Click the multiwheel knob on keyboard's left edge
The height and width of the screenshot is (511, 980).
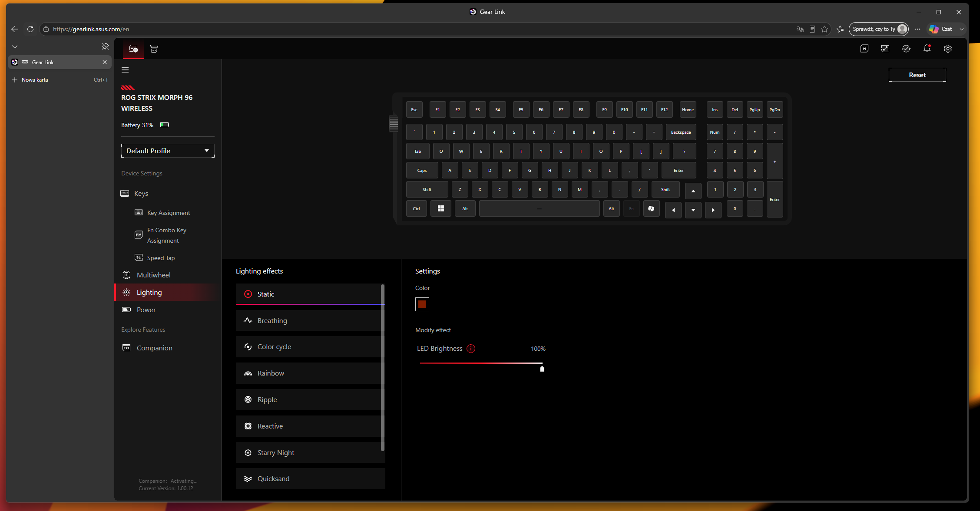(x=394, y=124)
